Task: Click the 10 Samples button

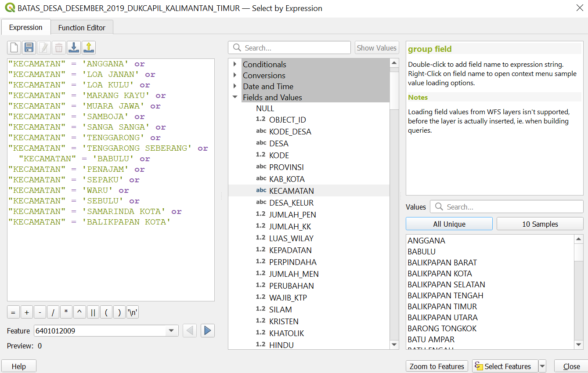Action: pyautogui.click(x=540, y=224)
